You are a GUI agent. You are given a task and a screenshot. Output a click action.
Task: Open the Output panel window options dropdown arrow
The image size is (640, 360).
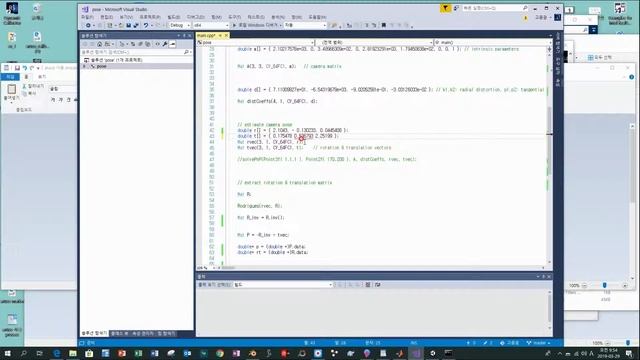click(538, 277)
